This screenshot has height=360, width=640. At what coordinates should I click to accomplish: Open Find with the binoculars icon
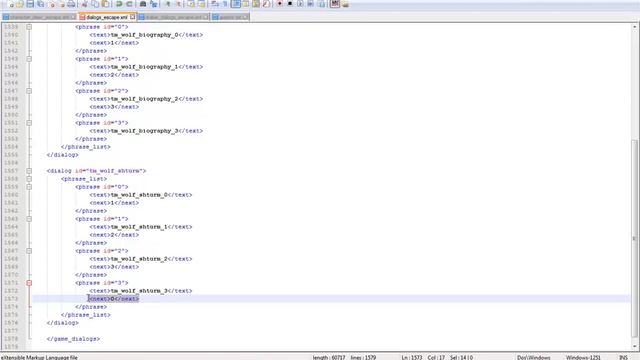[x=143, y=4]
